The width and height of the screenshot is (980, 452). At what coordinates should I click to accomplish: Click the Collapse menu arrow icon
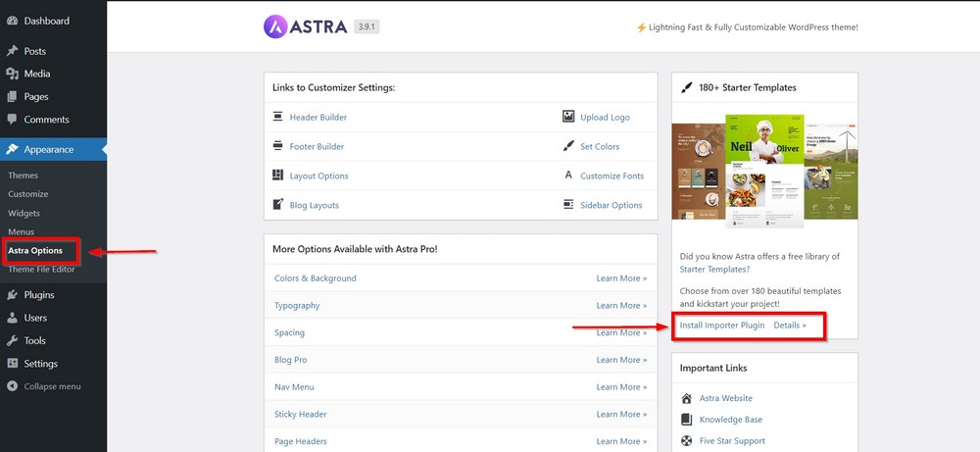pyautogui.click(x=12, y=386)
